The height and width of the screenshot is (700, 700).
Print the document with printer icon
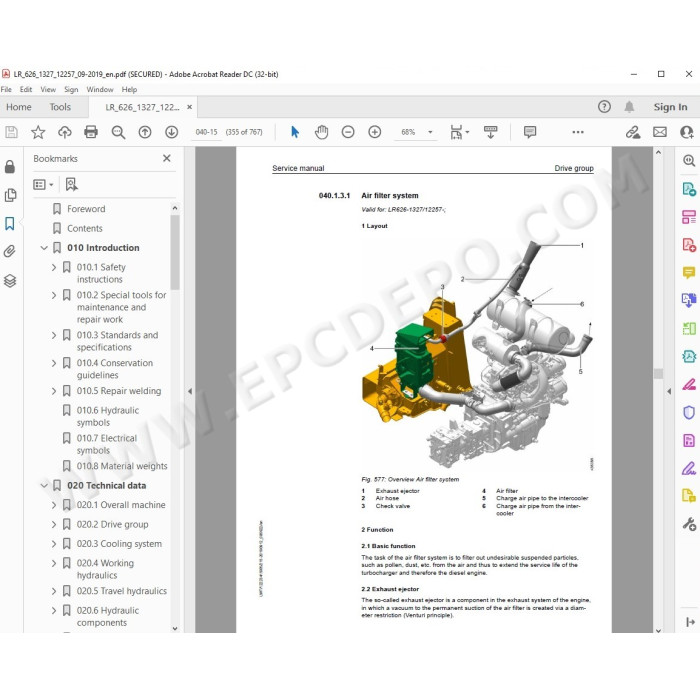click(x=91, y=132)
